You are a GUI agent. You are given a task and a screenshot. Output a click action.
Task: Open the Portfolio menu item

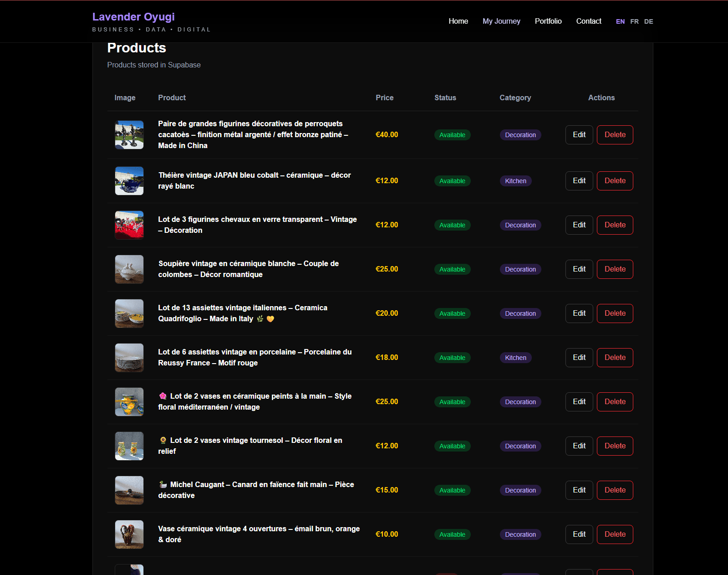tap(548, 21)
